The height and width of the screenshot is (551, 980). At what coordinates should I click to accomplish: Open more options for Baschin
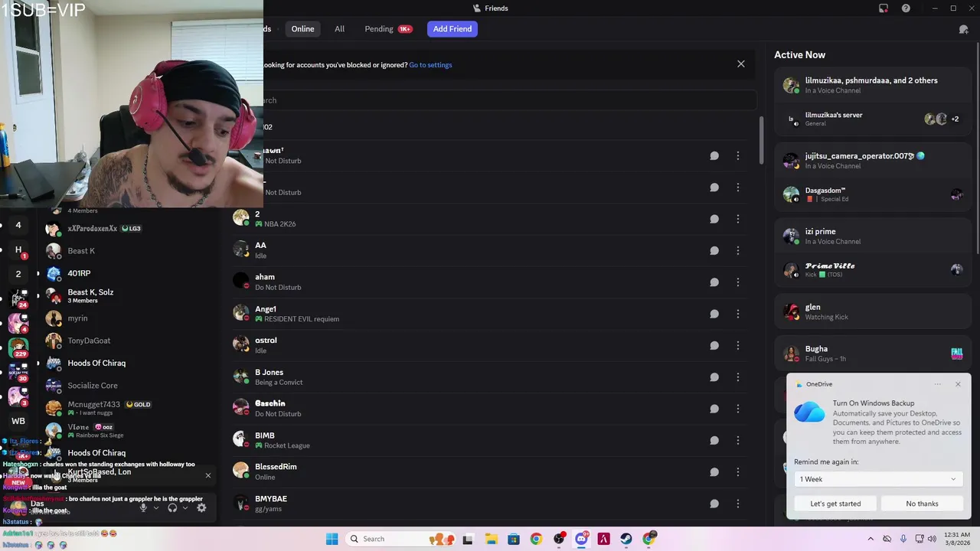(737, 409)
